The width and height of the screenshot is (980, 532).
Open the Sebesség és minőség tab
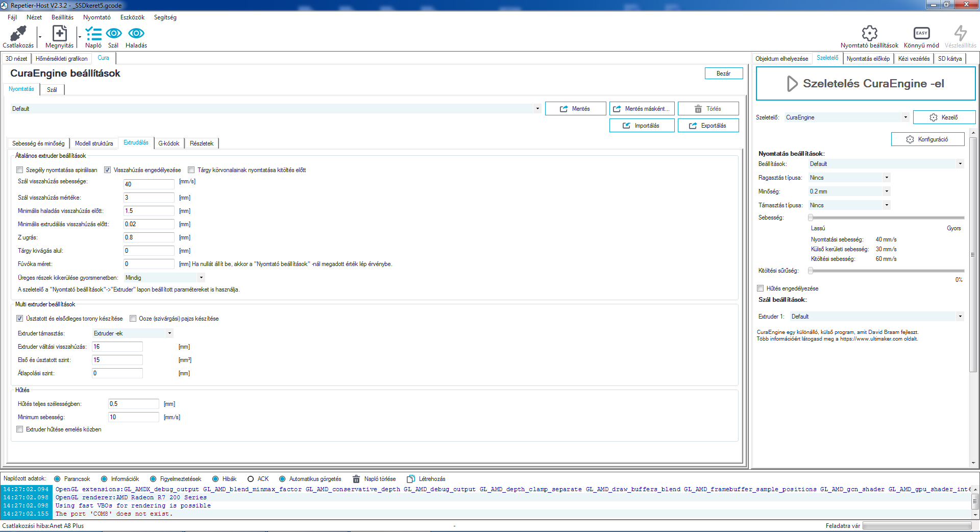point(38,143)
